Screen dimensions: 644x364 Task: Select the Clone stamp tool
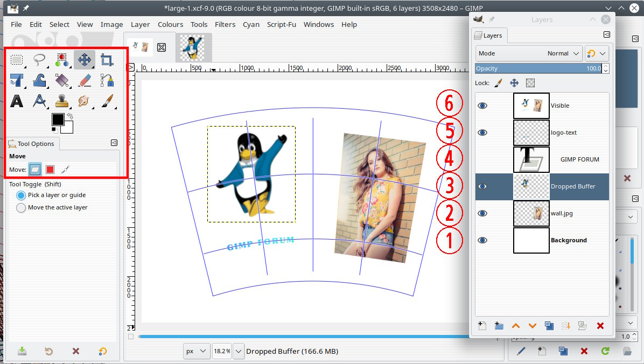coord(62,101)
